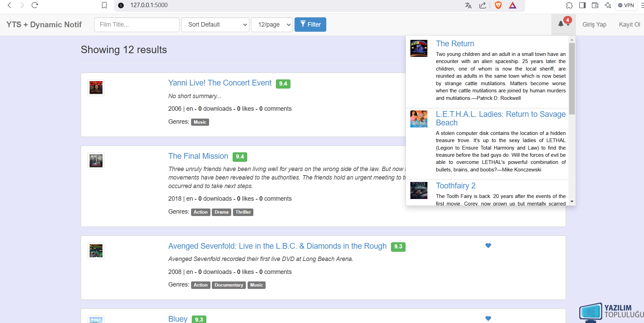Screen dimensions: 644x323
Task: Like Bluey with the heart icon
Action: pyautogui.click(x=488, y=318)
